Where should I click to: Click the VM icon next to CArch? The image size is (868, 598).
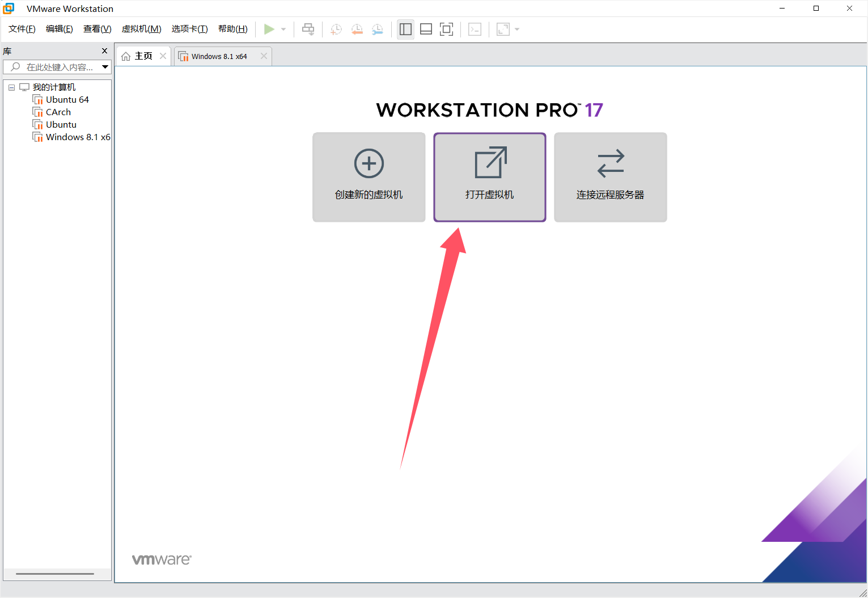click(x=38, y=112)
